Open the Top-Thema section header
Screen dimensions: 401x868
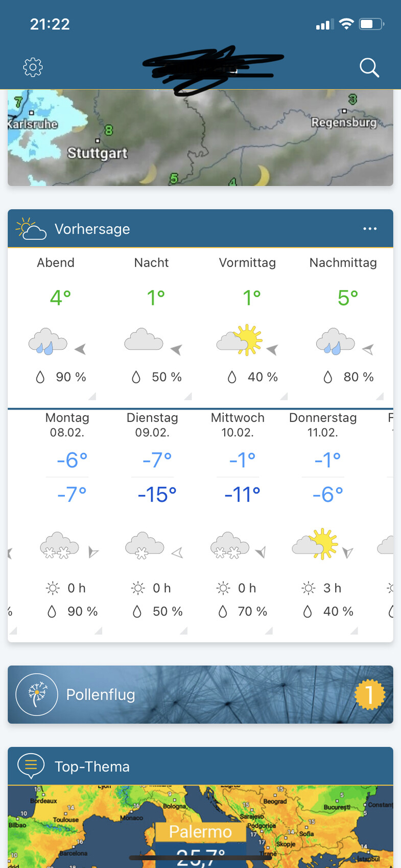click(x=200, y=766)
